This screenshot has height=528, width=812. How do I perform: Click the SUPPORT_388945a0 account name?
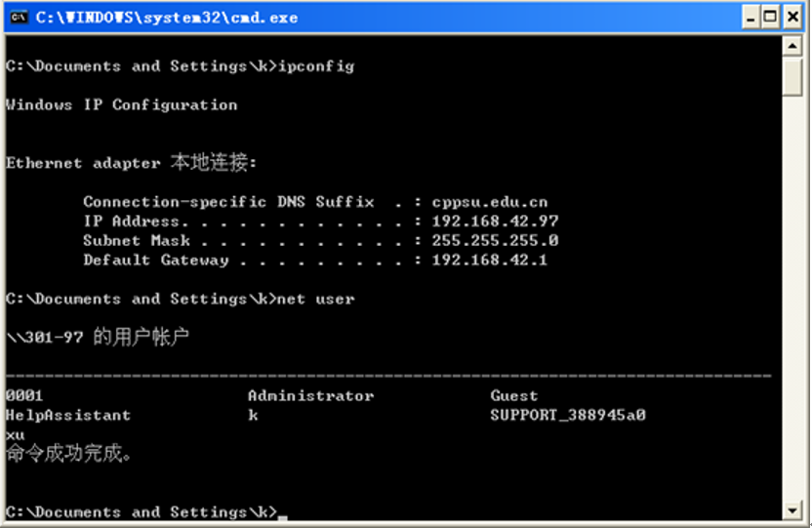567,416
